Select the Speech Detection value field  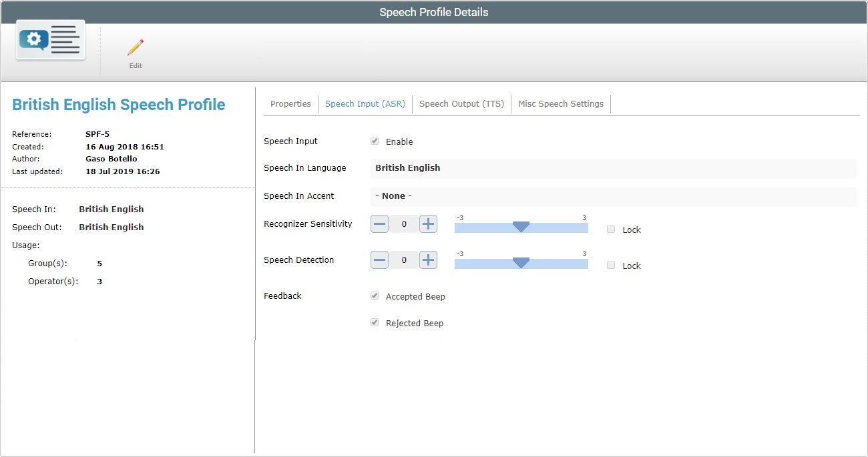[403, 260]
